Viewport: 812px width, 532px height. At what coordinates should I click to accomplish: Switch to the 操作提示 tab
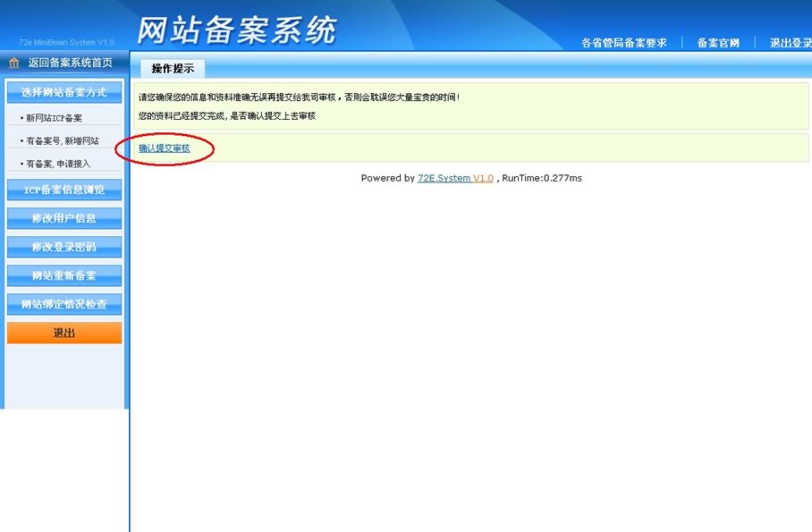pos(173,69)
